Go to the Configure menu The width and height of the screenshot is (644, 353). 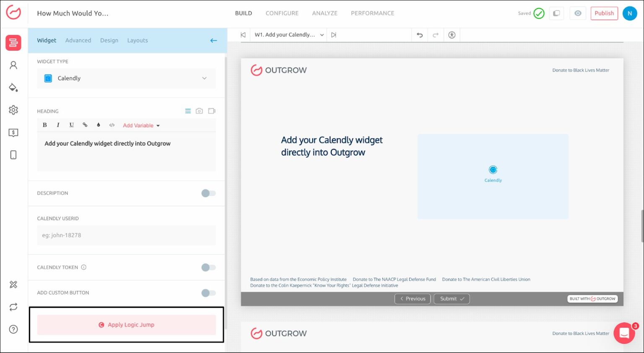[x=282, y=13]
